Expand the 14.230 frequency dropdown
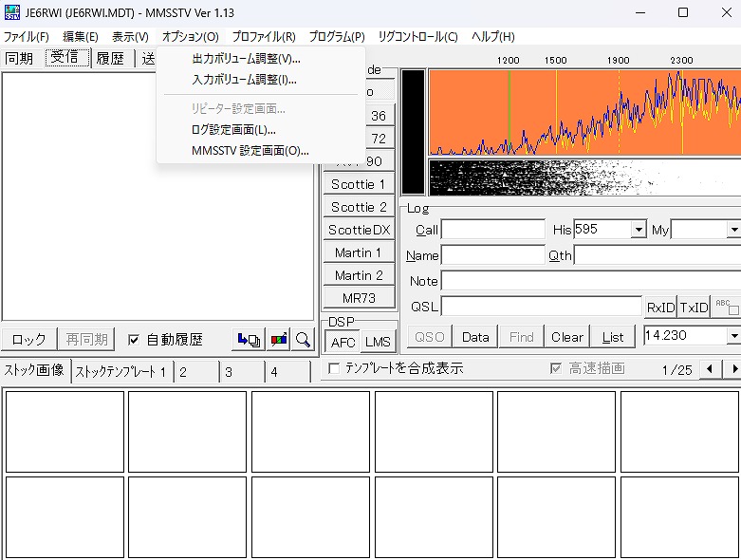Image resolution: width=741 pixels, height=560 pixels. pos(733,336)
